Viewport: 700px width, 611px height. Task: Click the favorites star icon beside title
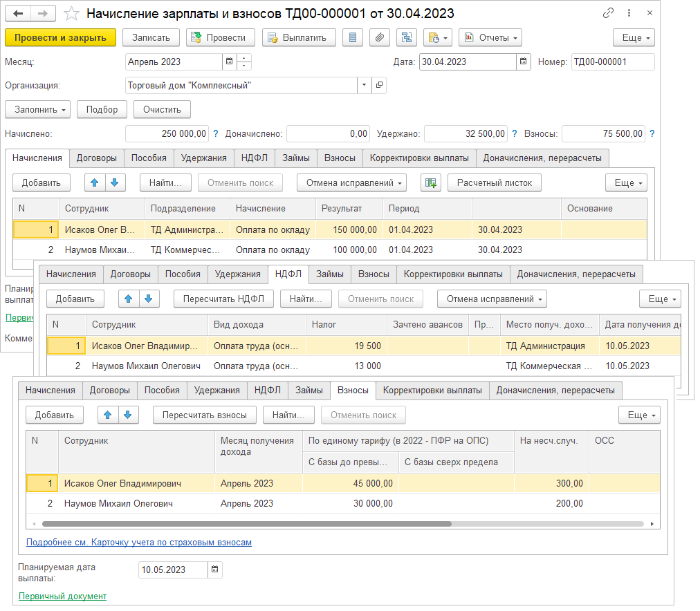tap(71, 13)
